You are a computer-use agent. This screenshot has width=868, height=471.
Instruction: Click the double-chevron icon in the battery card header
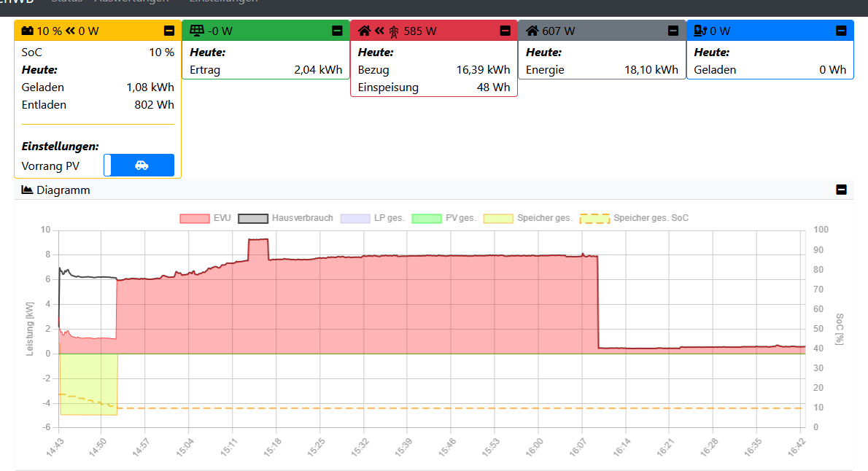pos(70,31)
